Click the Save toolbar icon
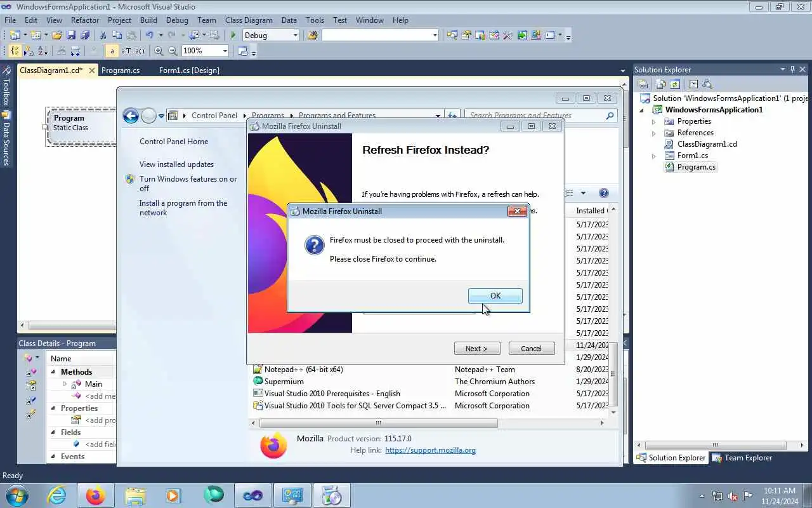Viewport: 812px width, 508px height. click(71, 36)
